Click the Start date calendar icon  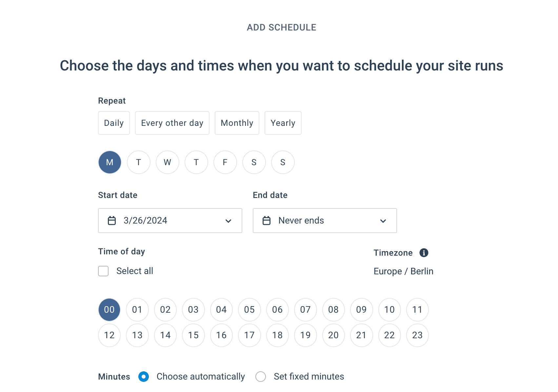112,221
